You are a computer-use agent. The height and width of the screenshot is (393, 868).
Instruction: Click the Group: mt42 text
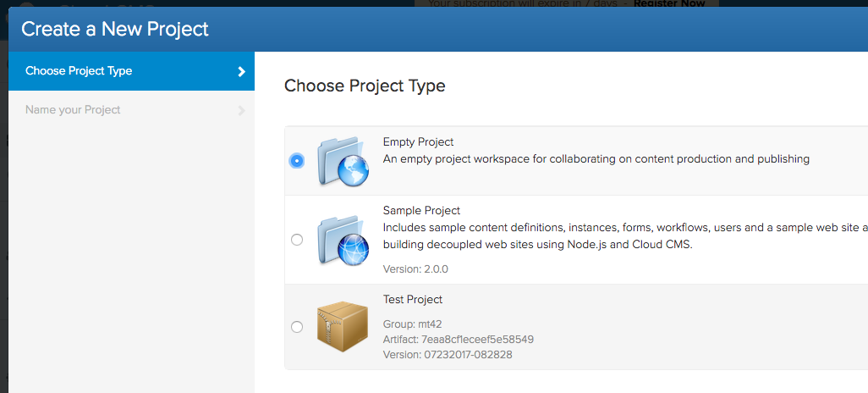pos(412,324)
